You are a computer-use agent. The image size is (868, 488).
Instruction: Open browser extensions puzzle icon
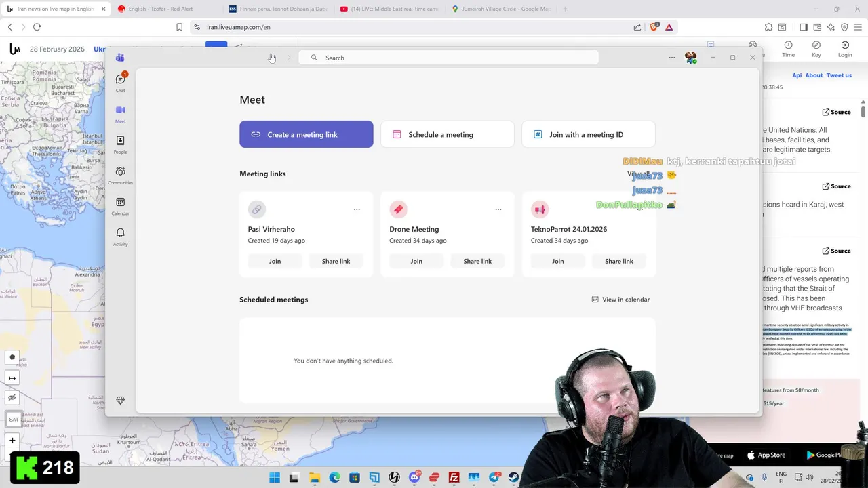pyautogui.click(x=768, y=27)
